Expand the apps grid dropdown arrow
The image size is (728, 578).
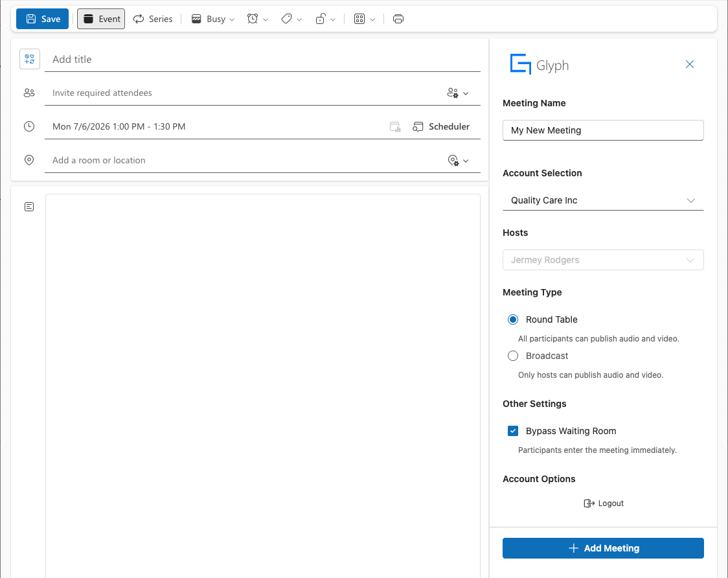click(x=372, y=19)
